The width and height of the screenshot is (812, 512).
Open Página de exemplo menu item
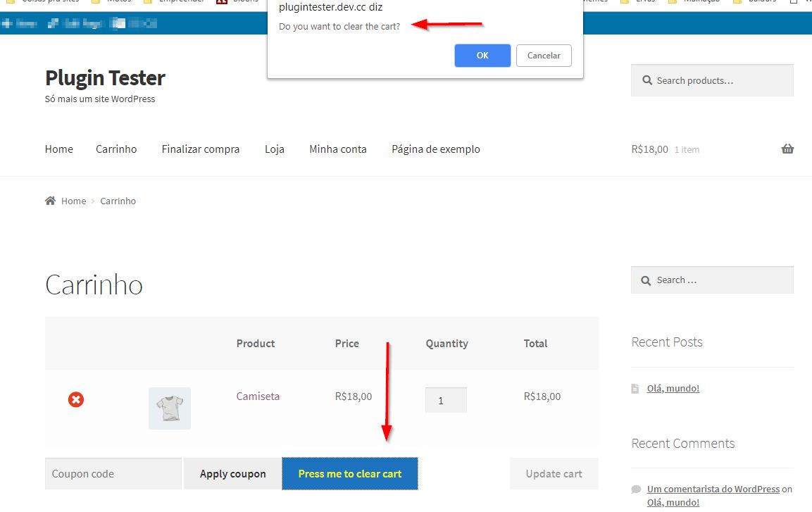pos(435,149)
